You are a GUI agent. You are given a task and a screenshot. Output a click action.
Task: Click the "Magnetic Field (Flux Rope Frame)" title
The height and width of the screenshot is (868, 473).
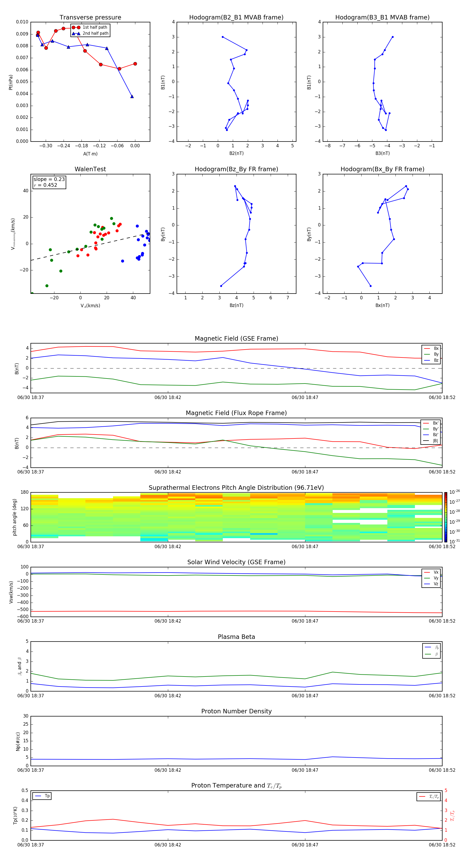click(x=236, y=413)
